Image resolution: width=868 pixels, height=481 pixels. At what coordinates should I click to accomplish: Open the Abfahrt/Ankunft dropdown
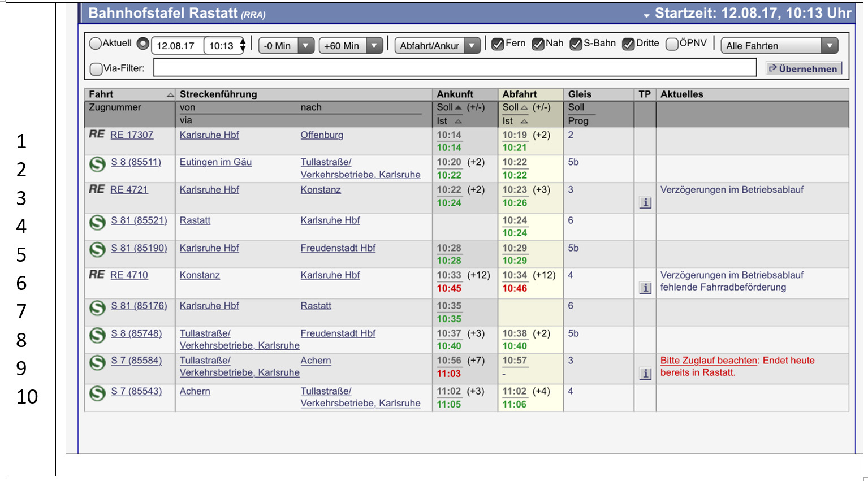coord(438,46)
